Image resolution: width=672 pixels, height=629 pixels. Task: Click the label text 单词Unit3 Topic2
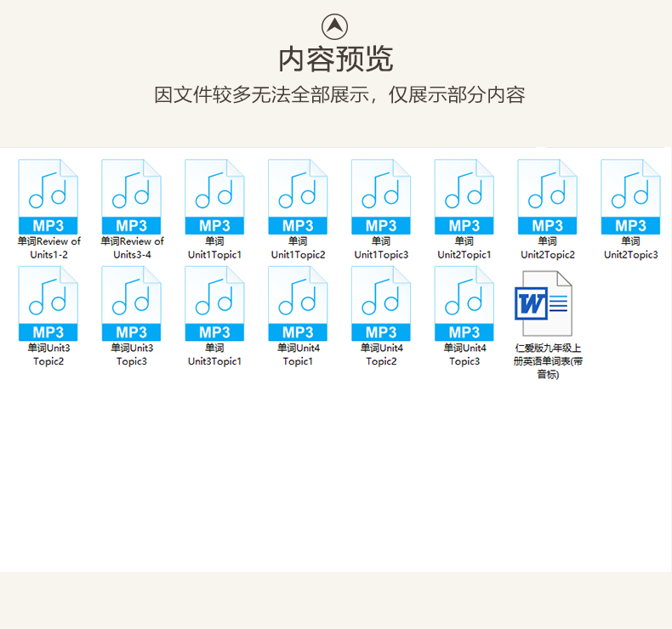click(x=48, y=354)
